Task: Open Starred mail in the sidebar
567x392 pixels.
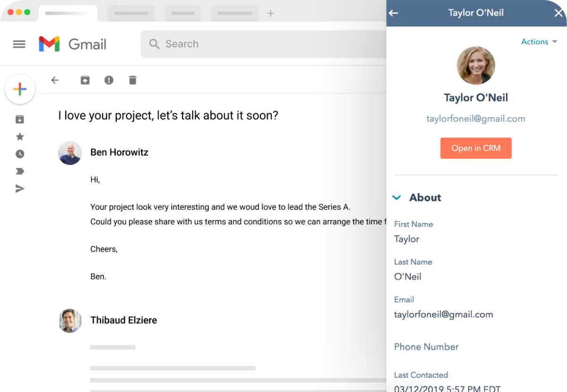Action: tap(19, 136)
